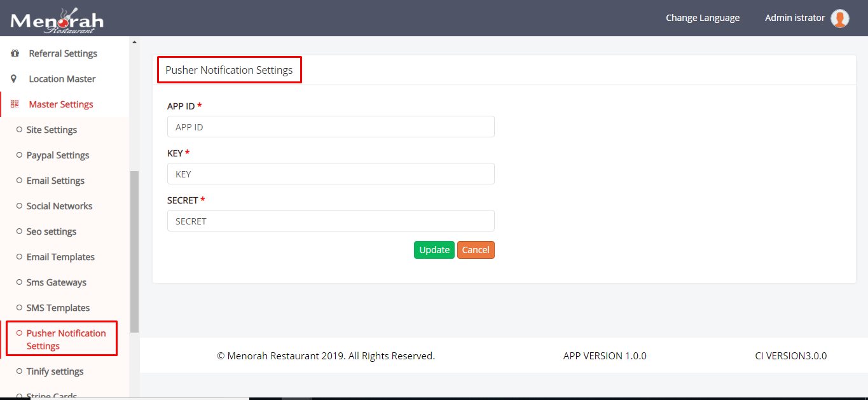Open Social Networks settings
Screen dimensions: 868x400
click(x=60, y=206)
